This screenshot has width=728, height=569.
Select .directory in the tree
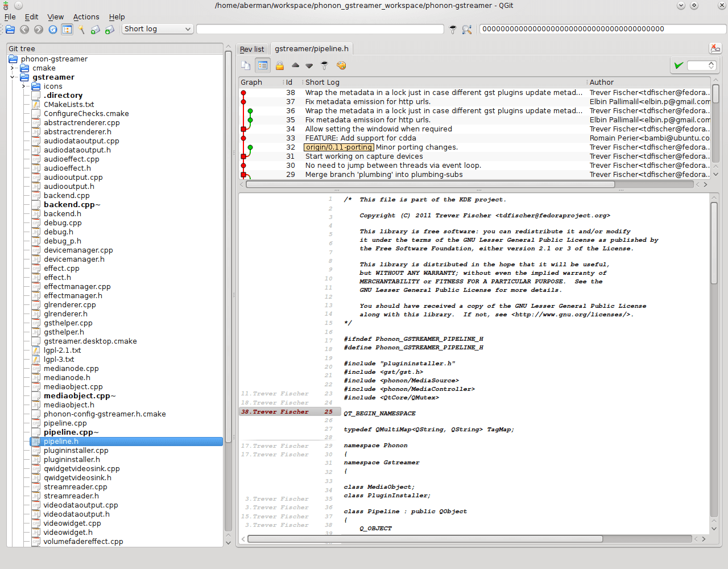point(63,96)
